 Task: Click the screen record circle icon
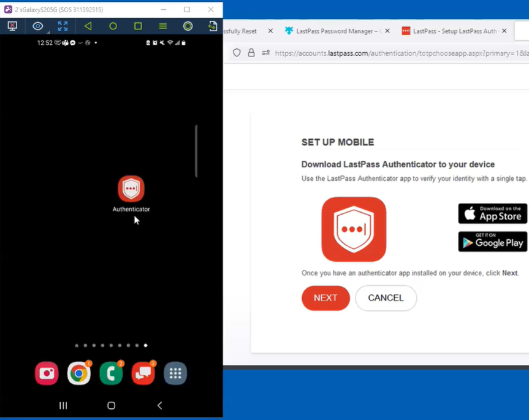click(188, 26)
